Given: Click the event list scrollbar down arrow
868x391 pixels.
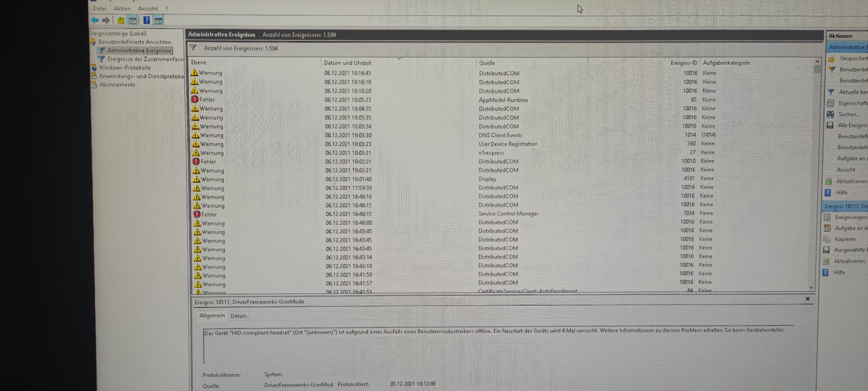Looking at the screenshot, I should point(811,287).
